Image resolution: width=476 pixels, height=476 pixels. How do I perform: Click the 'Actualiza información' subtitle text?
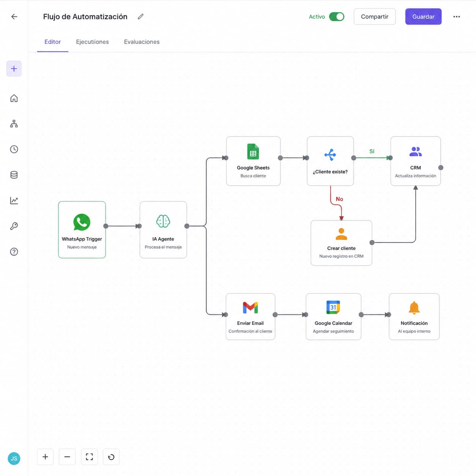(x=416, y=176)
